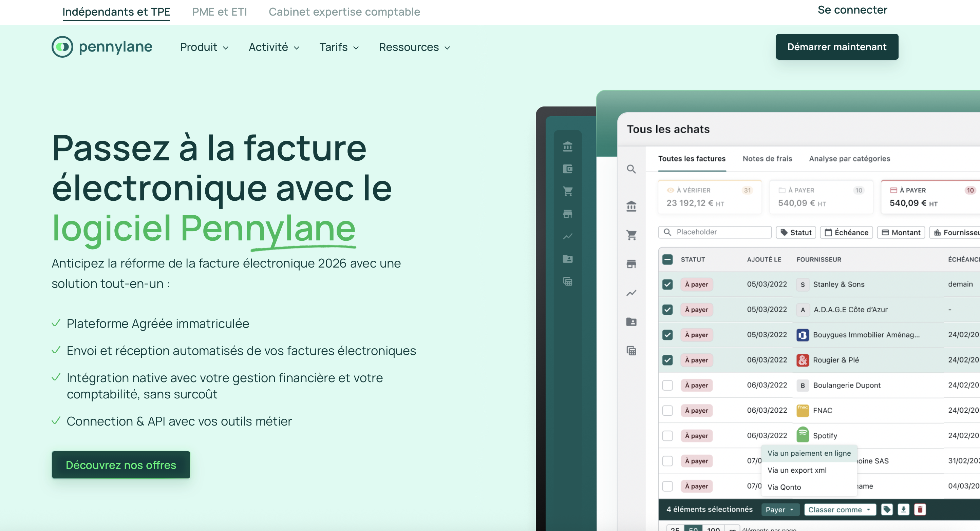Expand the Ressources menu

coord(414,47)
